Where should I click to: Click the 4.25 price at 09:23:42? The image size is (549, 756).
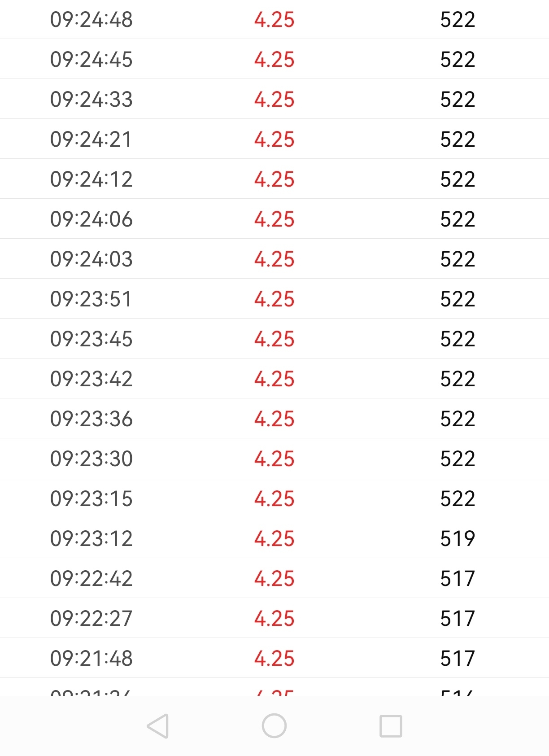(x=274, y=379)
